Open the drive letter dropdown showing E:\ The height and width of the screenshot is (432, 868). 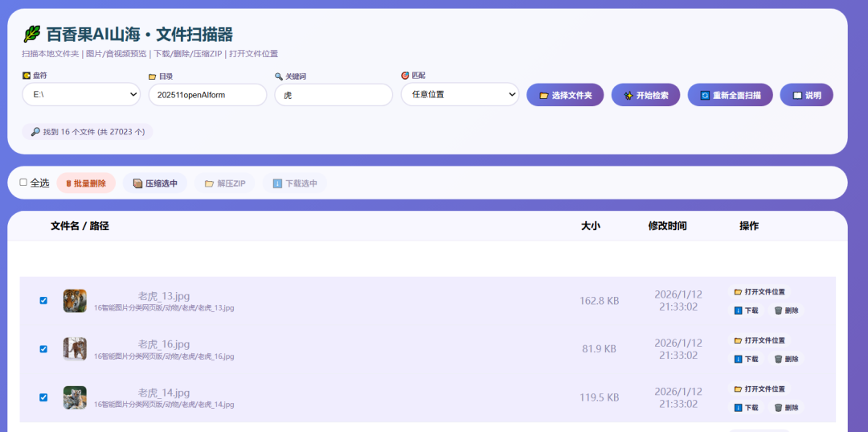[81, 95]
